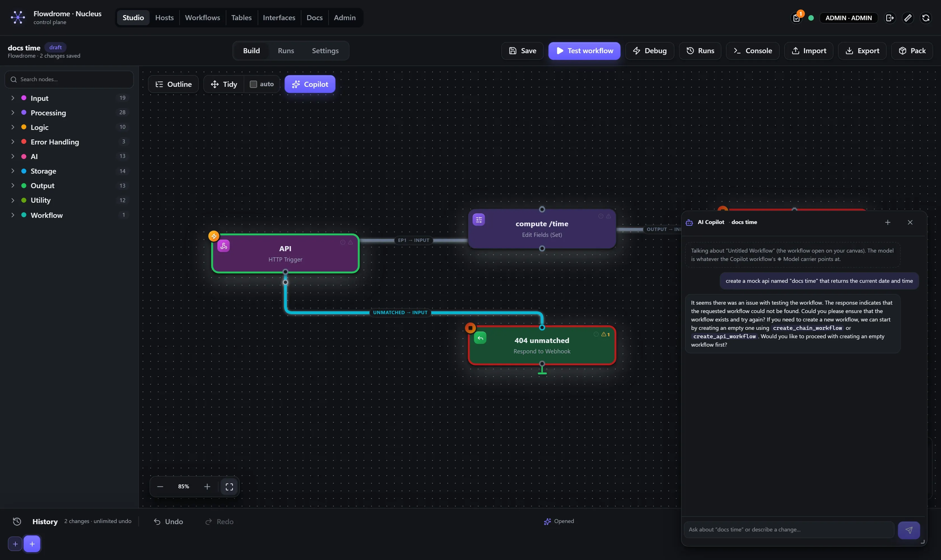Image resolution: width=941 pixels, height=560 pixels.
Task: Open the Workflows nav item
Action: click(x=203, y=18)
